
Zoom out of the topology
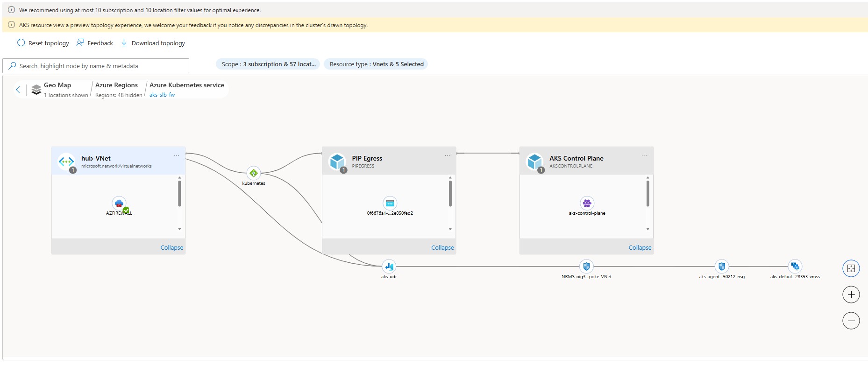(x=851, y=321)
